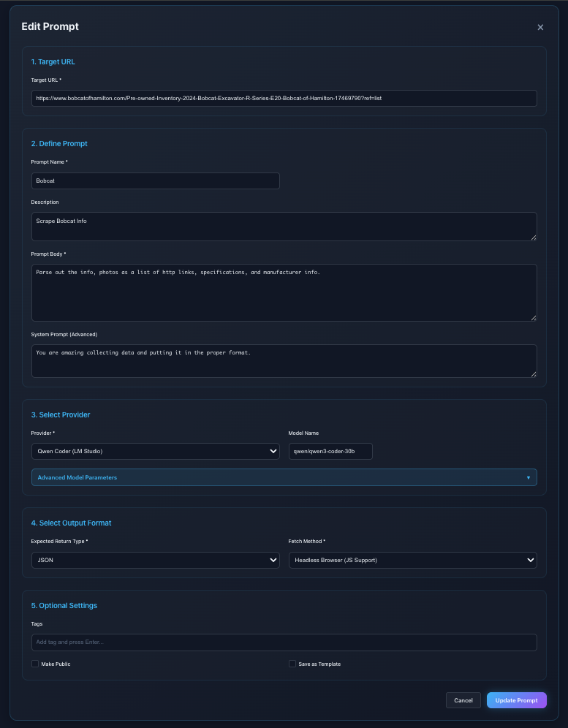
Task: Click the Update Prompt button
Action: click(x=516, y=700)
